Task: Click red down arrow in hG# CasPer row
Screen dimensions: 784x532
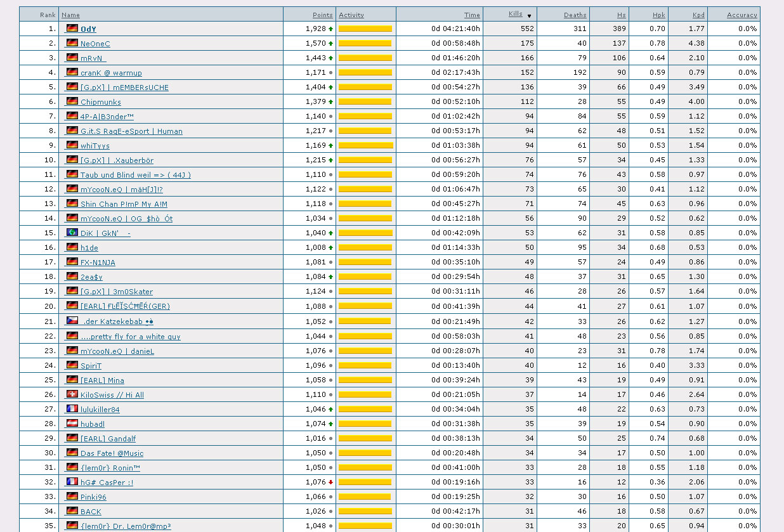Action: pos(330,483)
